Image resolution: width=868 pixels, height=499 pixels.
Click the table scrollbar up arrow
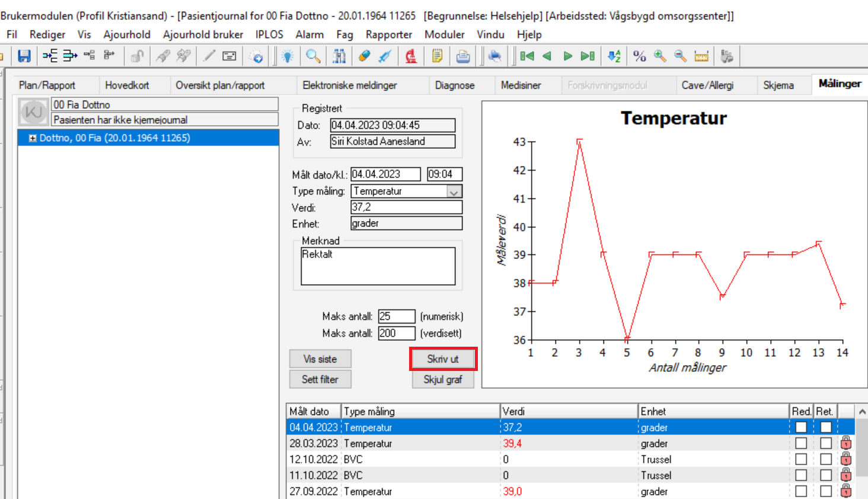point(862,411)
